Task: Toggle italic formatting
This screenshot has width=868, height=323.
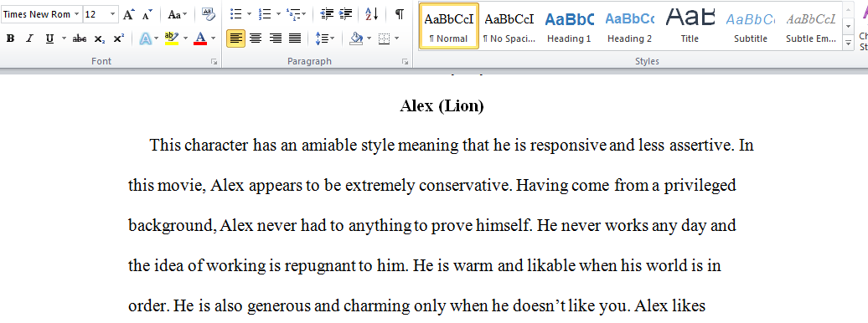Action: click(30, 38)
